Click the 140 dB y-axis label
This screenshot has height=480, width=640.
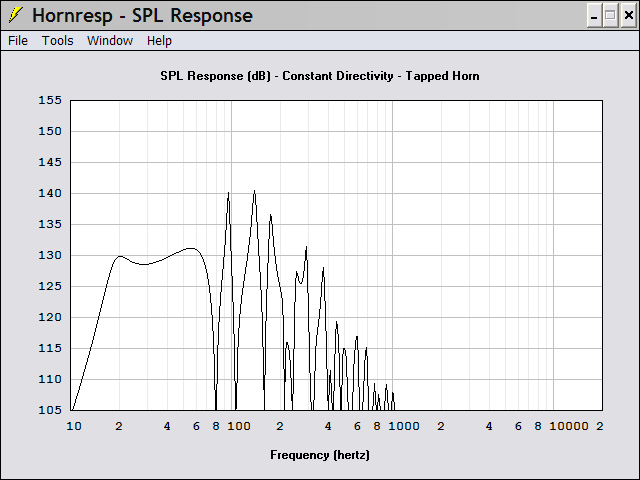coord(50,193)
